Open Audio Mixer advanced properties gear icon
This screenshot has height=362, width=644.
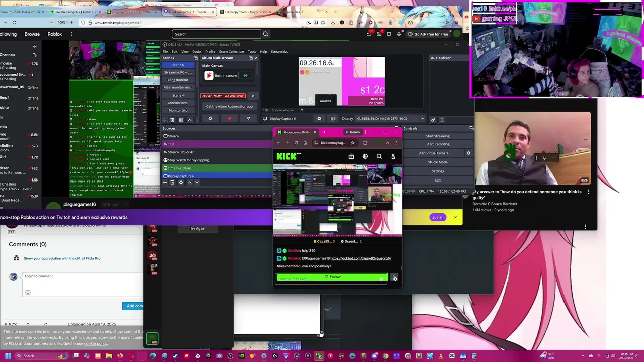tap(433, 120)
